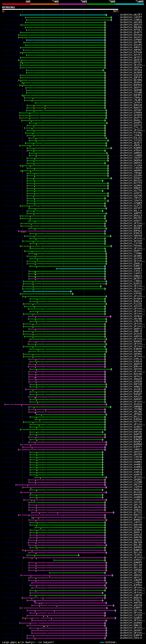146x644 pixels.
Task: Select hit label UniRef100_Q14K70
Action: [x=131, y=32]
